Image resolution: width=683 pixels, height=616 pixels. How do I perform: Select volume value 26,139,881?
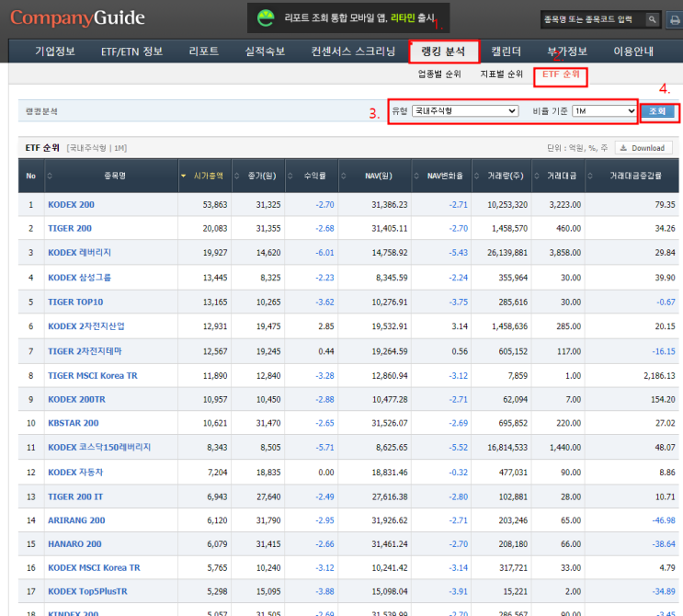(507, 253)
